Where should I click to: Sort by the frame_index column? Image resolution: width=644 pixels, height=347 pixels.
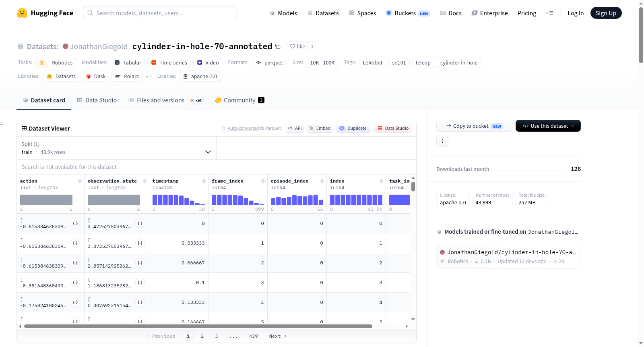(x=263, y=181)
